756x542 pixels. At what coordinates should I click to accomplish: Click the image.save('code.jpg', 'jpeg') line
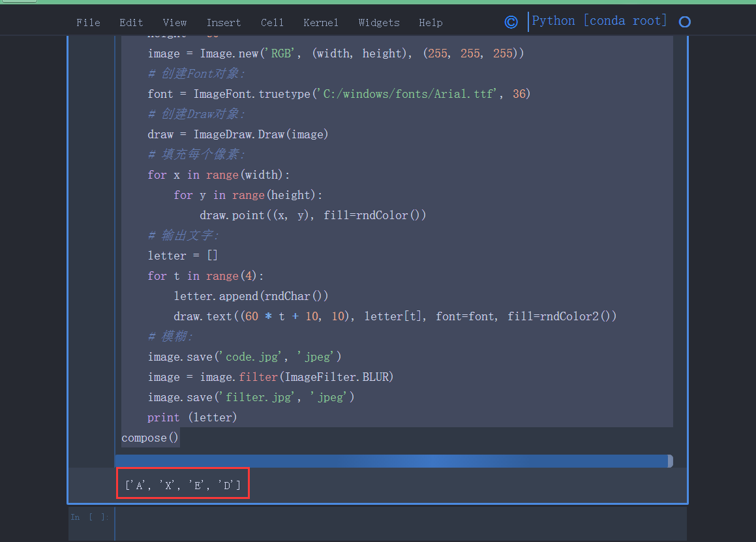pyautogui.click(x=245, y=357)
